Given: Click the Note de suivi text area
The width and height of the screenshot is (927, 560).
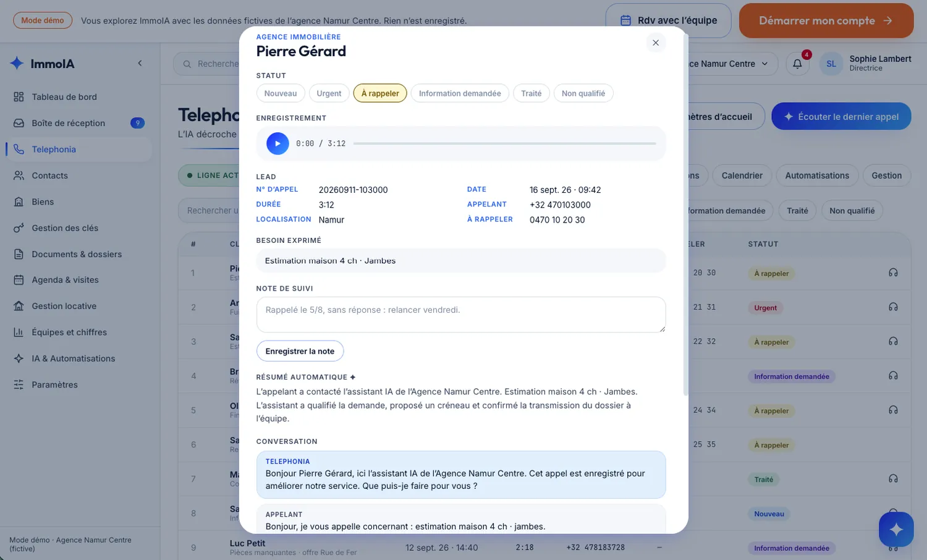Looking at the screenshot, I should 461,315.
